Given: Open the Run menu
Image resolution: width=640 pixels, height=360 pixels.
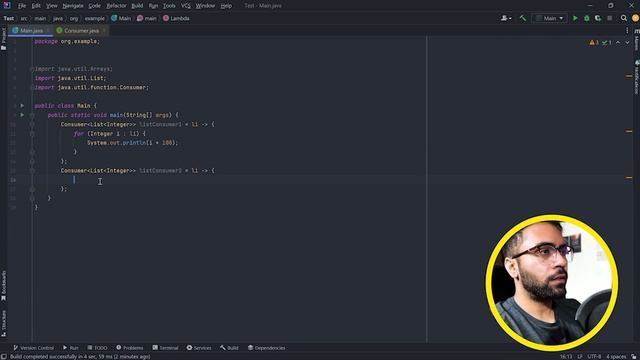Looking at the screenshot, I should [x=153, y=6].
